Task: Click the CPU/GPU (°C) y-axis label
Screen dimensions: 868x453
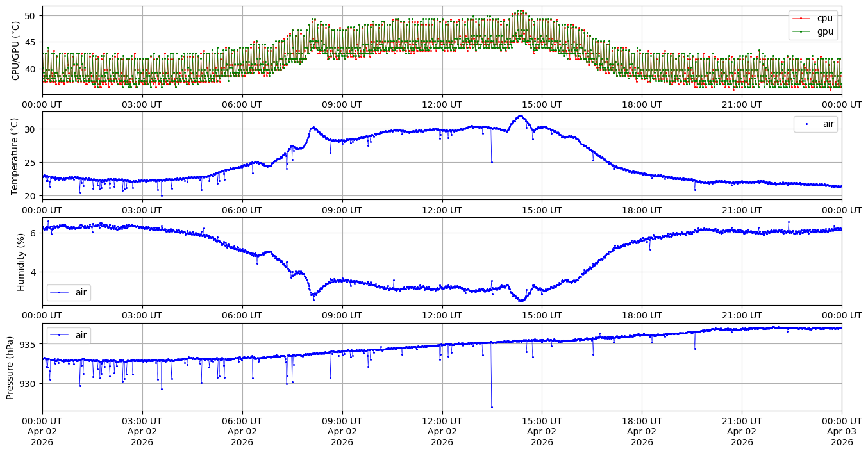Action: click(x=16, y=51)
